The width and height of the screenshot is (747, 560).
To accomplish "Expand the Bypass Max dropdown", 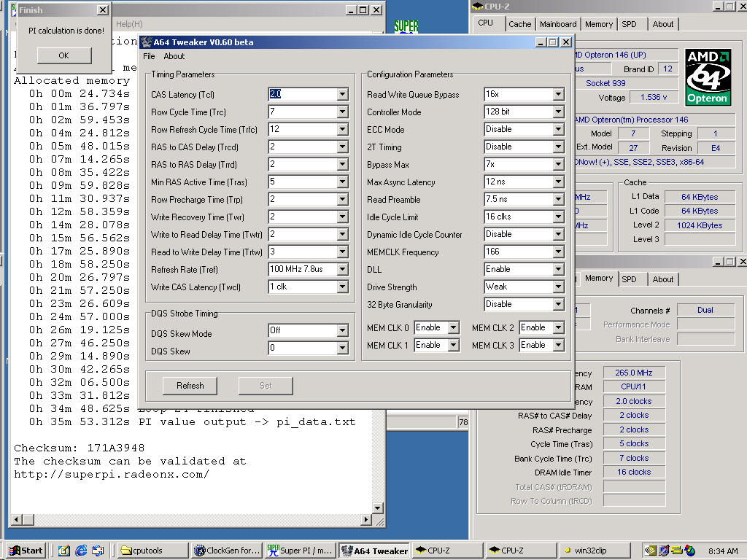I will pyautogui.click(x=558, y=165).
